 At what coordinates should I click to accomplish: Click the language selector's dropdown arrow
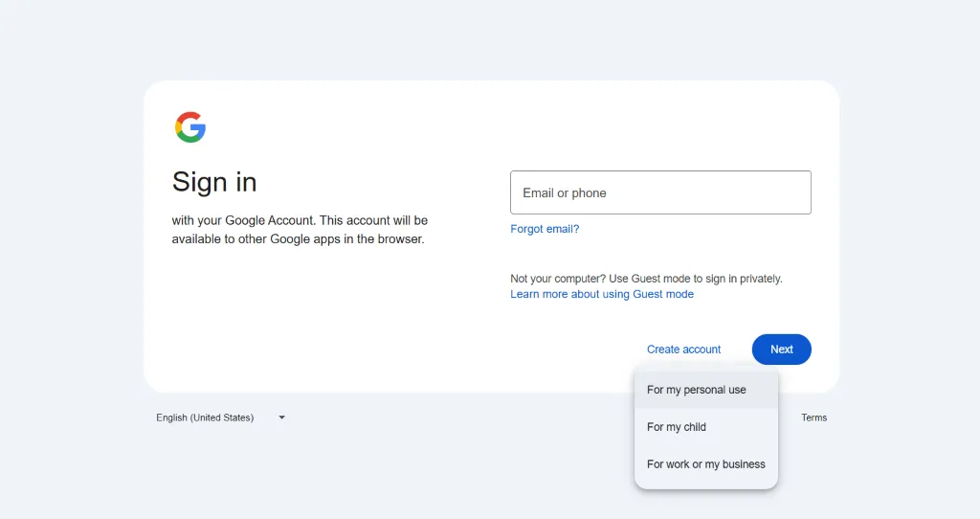pyautogui.click(x=281, y=417)
